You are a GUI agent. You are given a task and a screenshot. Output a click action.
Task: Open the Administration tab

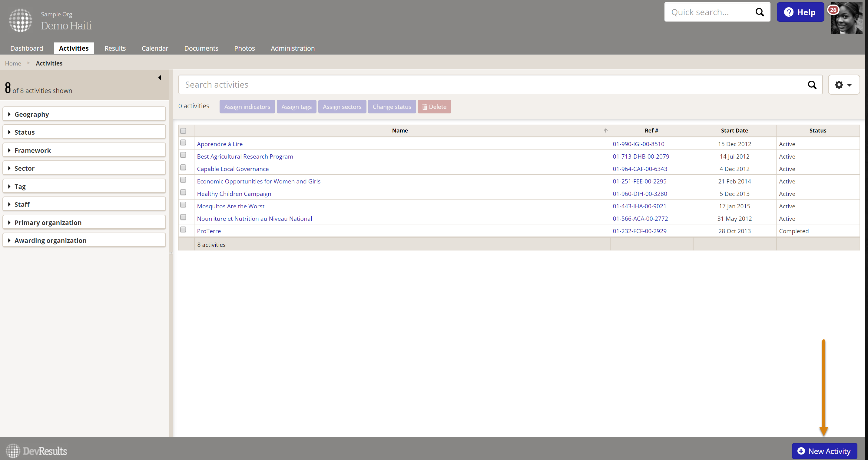(x=293, y=48)
